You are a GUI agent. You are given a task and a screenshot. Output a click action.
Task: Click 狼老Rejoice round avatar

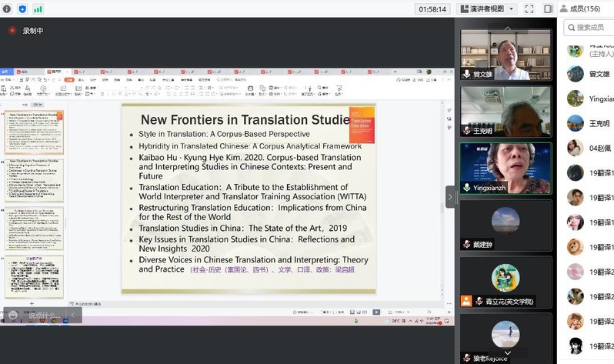coord(506,335)
